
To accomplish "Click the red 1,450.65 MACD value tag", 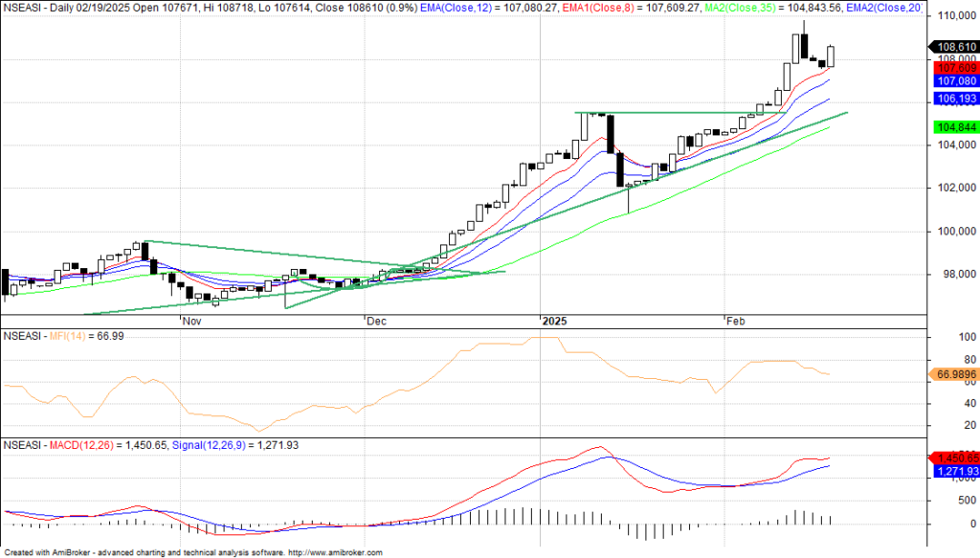I will coord(955,458).
